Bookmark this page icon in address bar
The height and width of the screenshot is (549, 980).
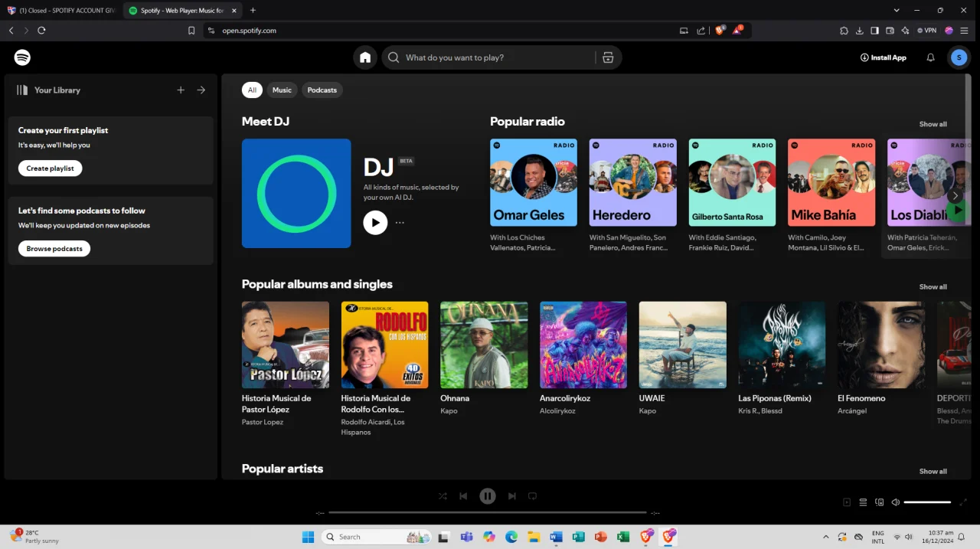191,31
